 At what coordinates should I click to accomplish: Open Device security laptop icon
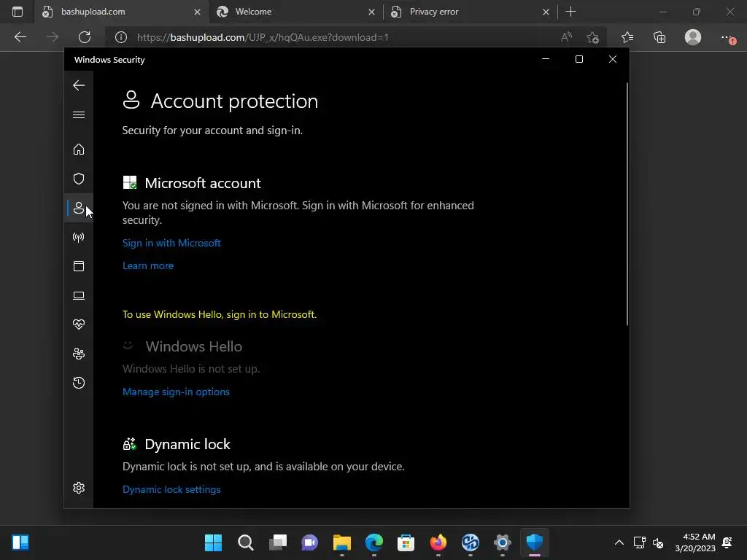click(79, 296)
